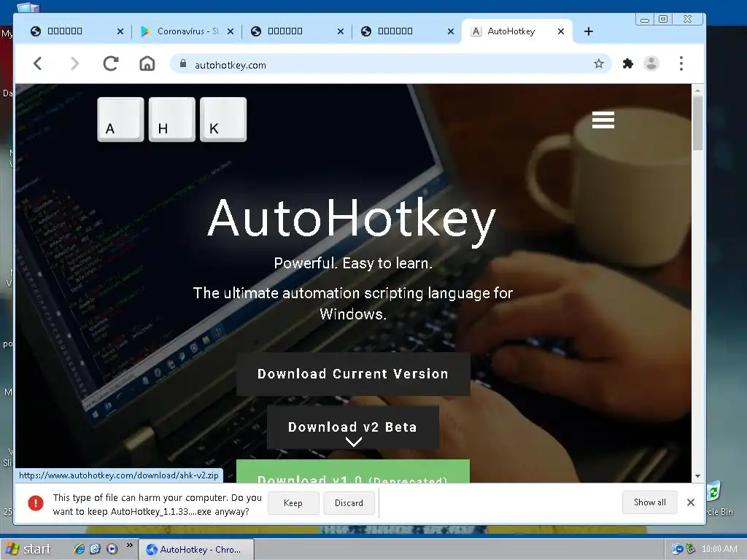747x560 pixels.
Task: Launch Internet Explorer from Quick Launch
Action: 79,548
